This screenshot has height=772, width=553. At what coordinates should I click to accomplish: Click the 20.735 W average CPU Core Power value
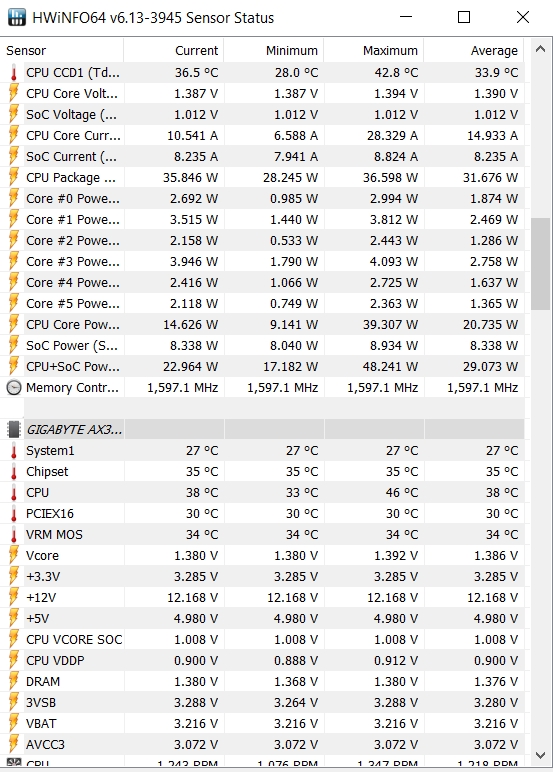490,325
